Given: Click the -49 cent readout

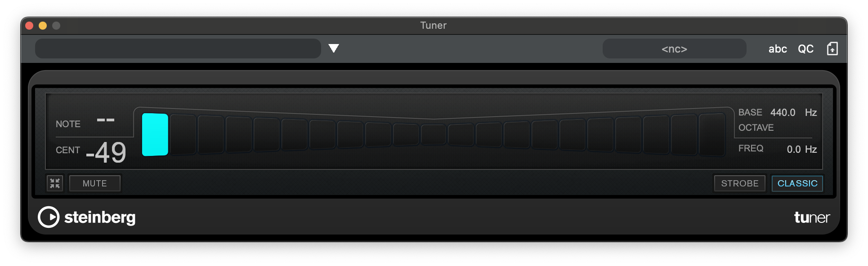Looking at the screenshot, I should tap(106, 152).
